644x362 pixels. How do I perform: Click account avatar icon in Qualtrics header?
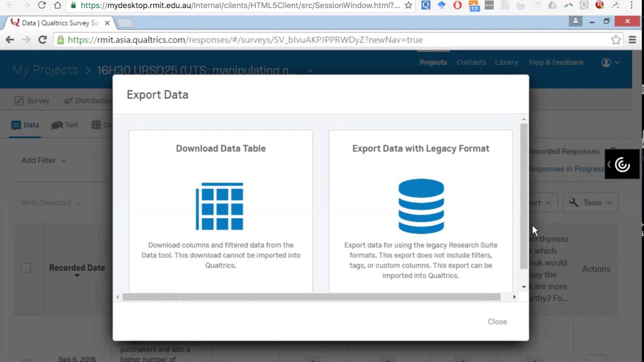(x=606, y=62)
